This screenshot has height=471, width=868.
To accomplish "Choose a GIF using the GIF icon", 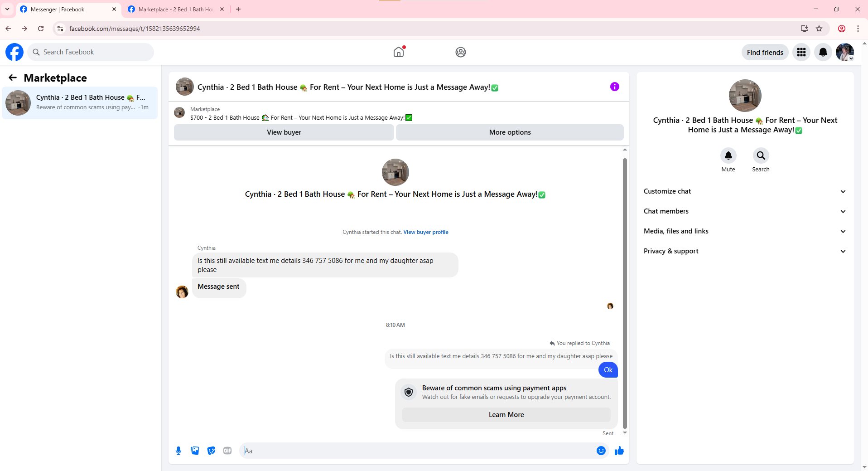I will (227, 451).
